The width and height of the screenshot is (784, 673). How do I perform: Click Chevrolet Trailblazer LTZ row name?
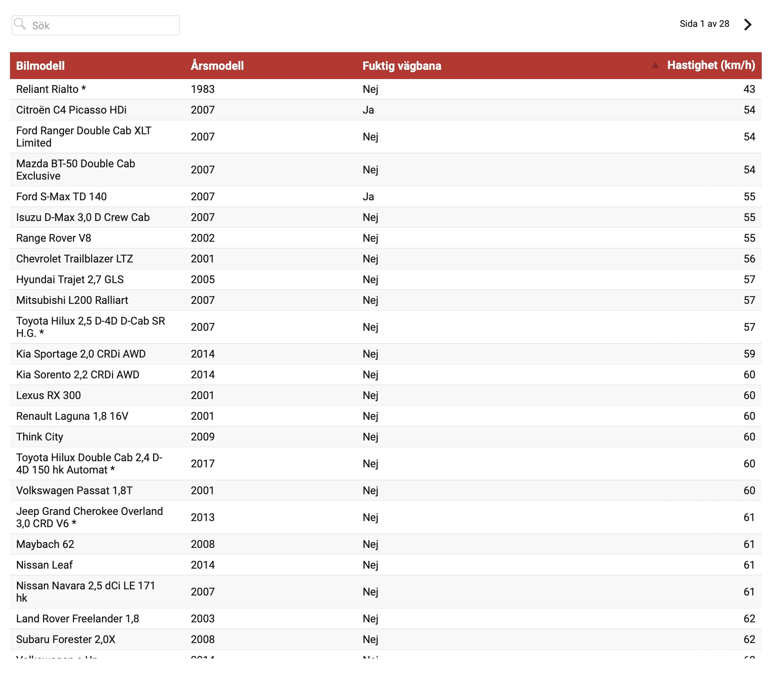(74, 259)
